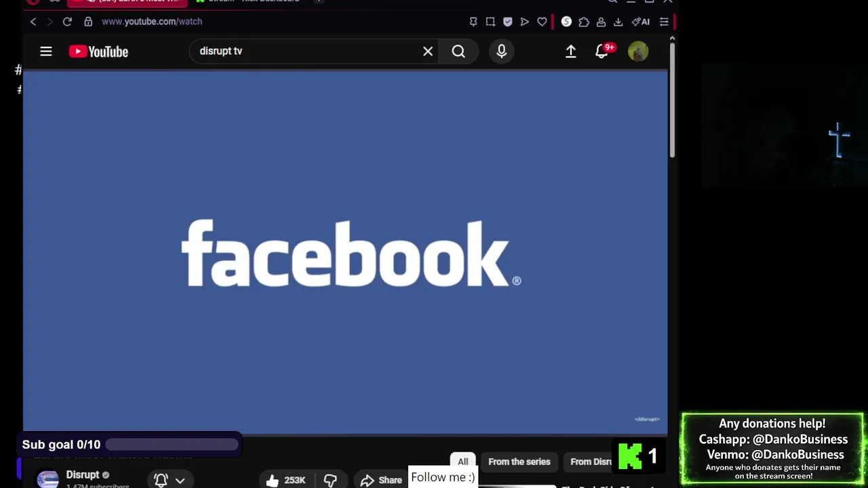Like the video showing 253K likes
Viewport: 868px width, 488px height.
pos(285,480)
